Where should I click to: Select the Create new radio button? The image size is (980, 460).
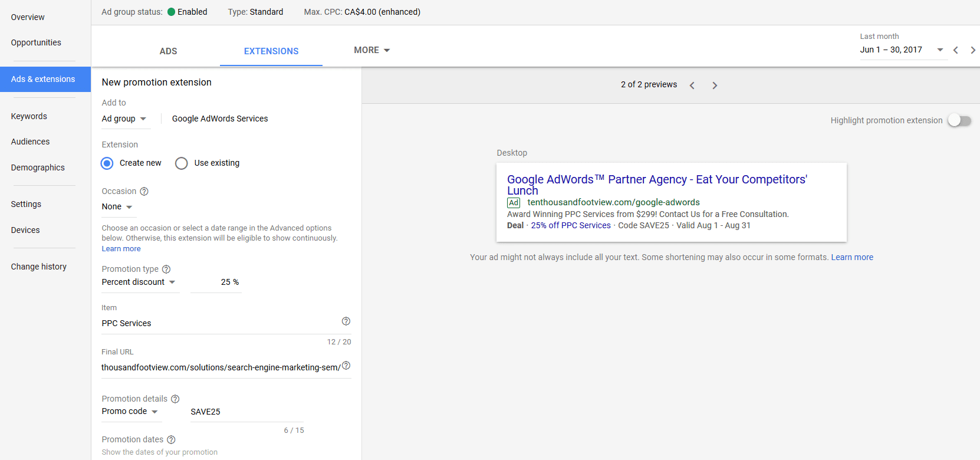[107, 163]
